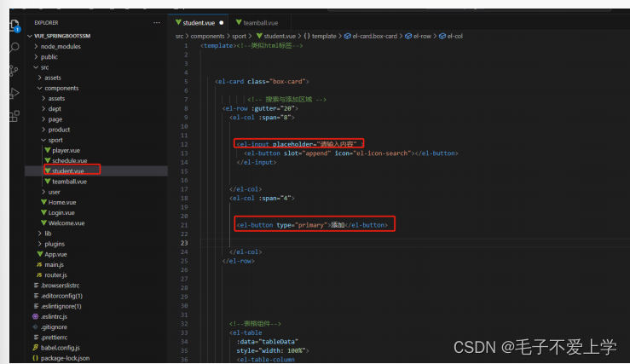Expand the plugins folder
630x364 pixels.
pos(39,244)
